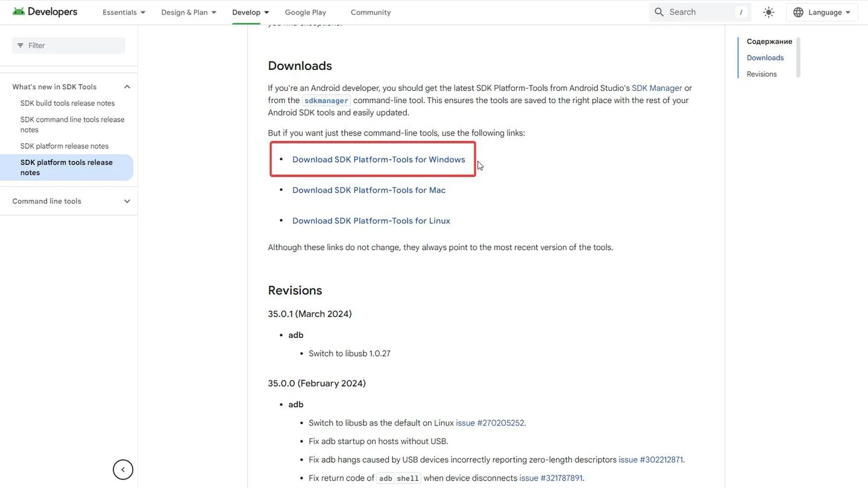
Task: Click 'Switch to libusb 1.0.27' text
Action: coord(350,354)
